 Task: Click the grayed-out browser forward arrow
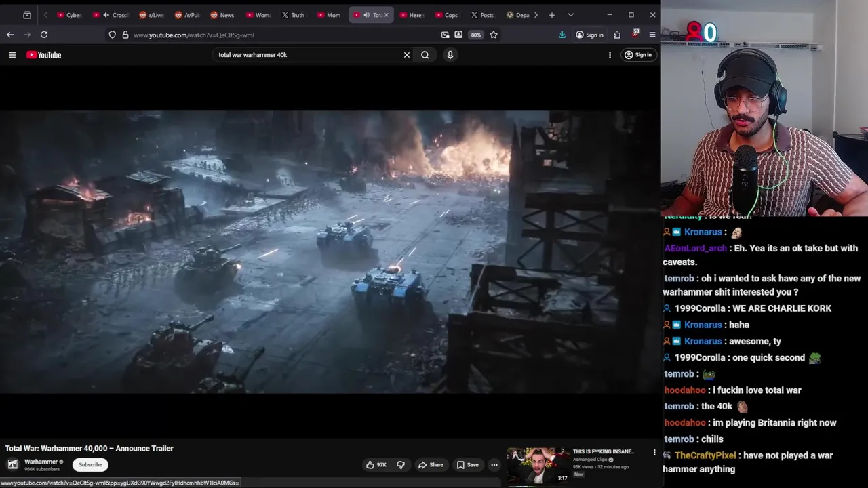(x=27, y=35)
